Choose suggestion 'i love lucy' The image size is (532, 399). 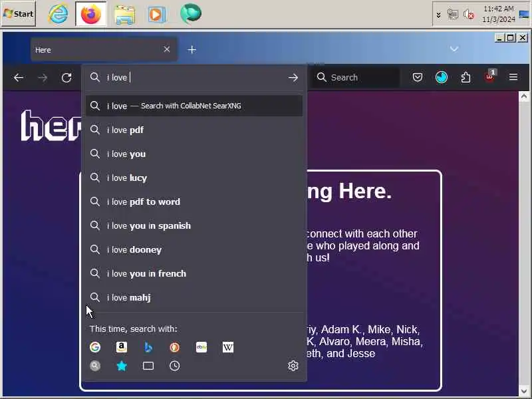click(194, 178)
